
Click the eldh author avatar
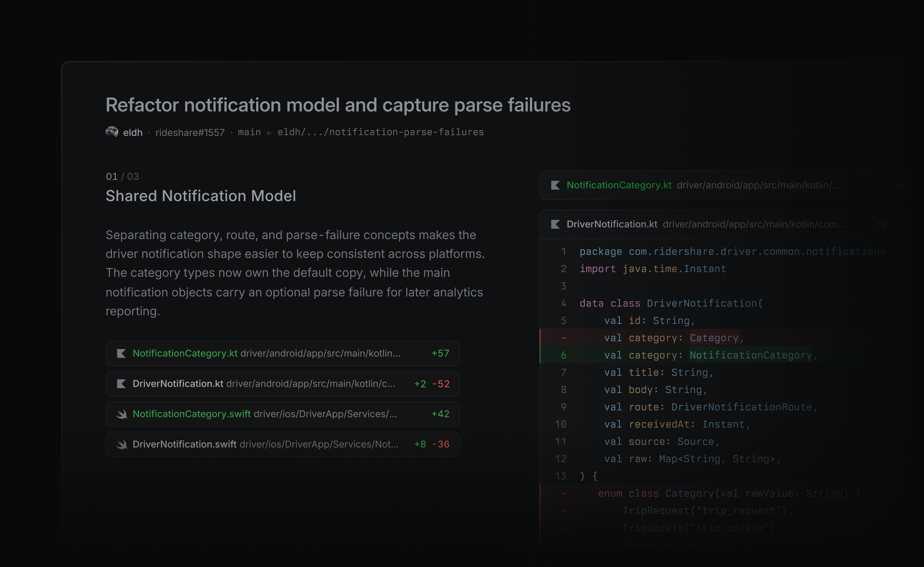(112, 132)
